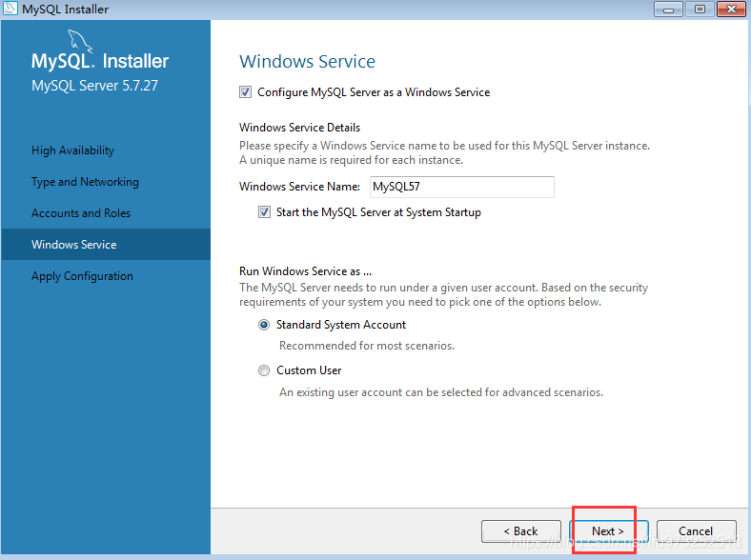Click the MySQL dolphin logo
The image size is (751, 560).
(80, 40)
